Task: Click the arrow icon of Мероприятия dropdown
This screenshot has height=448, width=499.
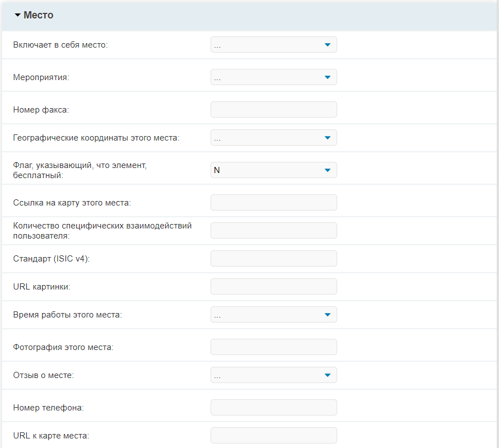Action: [328, 77]
